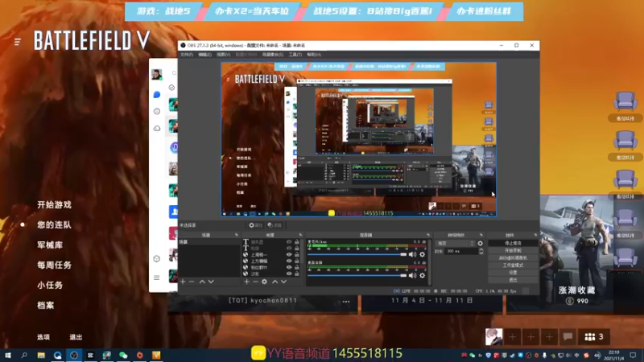Toggle eye icon for the fourth source row
This screenshot has height=362, width=644.
(x=289, y=261)
